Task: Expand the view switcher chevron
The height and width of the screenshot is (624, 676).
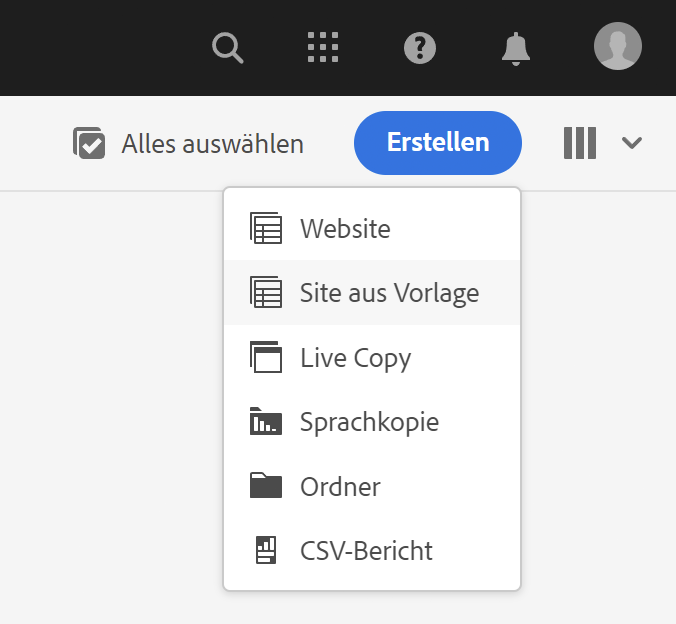Action: 631,143
